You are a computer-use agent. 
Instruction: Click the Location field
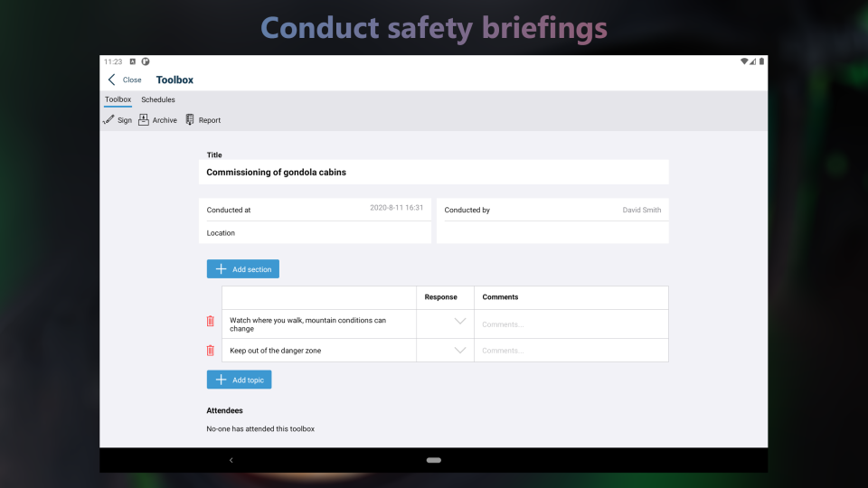[315, 233]
